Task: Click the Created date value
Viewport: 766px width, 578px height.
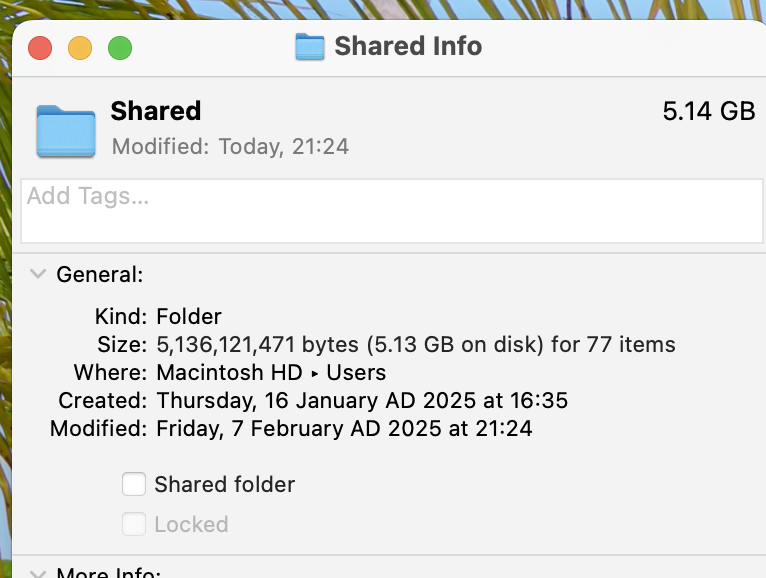Action: click(x=362, y=401)
